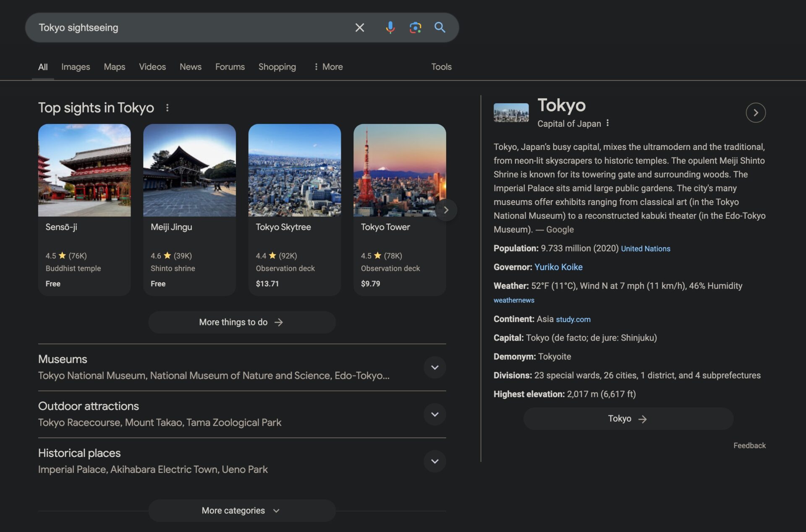Click the Demonym Tokyoite entry

532,357
